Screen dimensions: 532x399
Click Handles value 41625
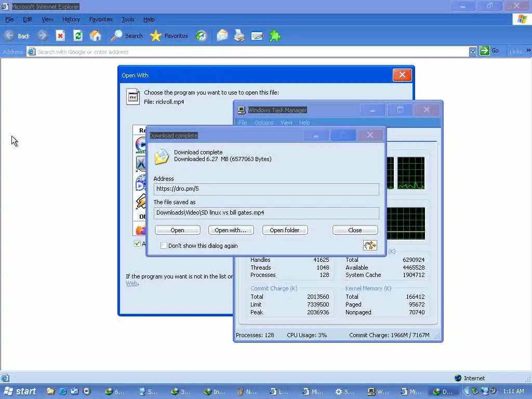click(x=321, y=260)
